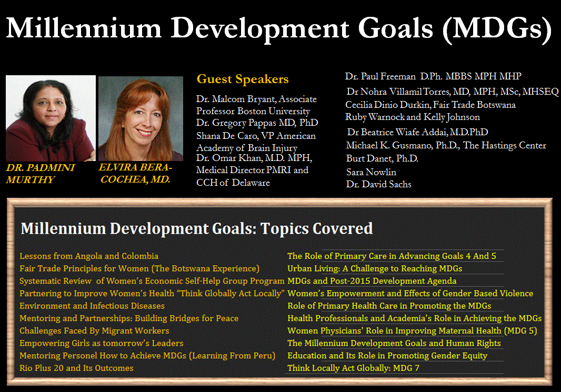
Task: Open 'Women Physicians' Role in Improving Maternal Health'
Action: [x=412, y=331]
